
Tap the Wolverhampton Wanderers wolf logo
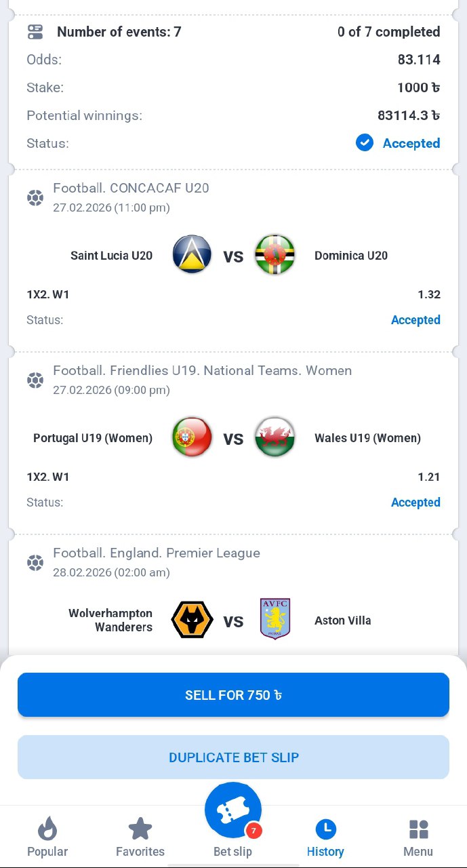tap(192, 619)
